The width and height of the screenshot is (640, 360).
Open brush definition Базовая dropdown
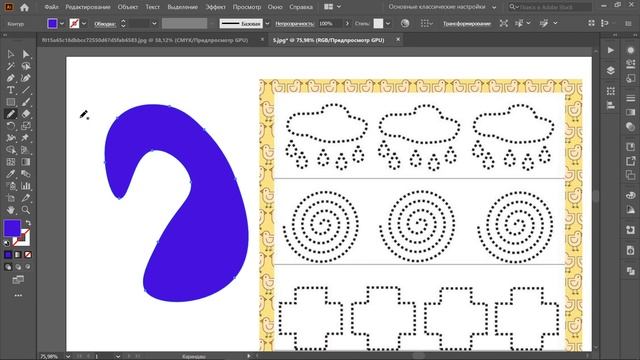267,24
